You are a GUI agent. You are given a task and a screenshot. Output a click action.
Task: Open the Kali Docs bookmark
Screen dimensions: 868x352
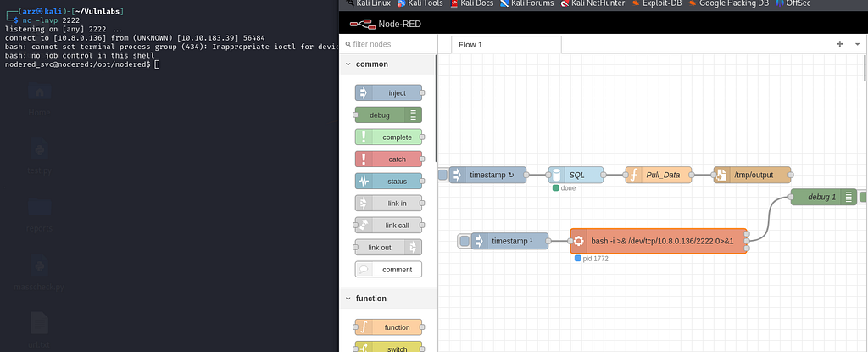point(472,3)
